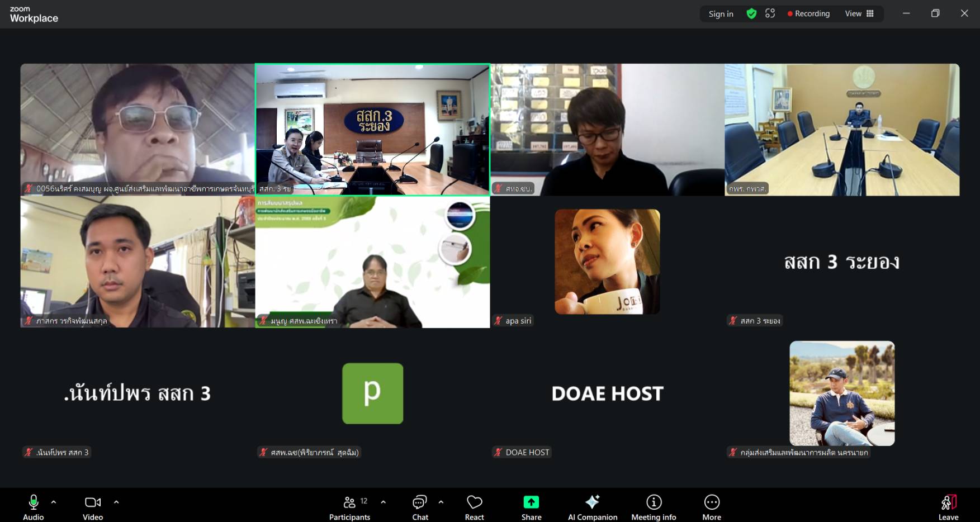Select the DOAE HOST participant tile

point(607,393)
